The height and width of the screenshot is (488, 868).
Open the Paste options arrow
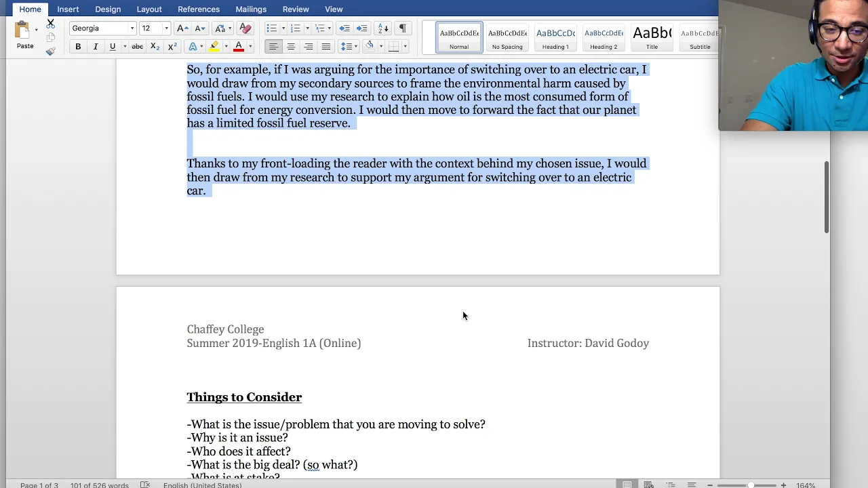pos(36,30)
